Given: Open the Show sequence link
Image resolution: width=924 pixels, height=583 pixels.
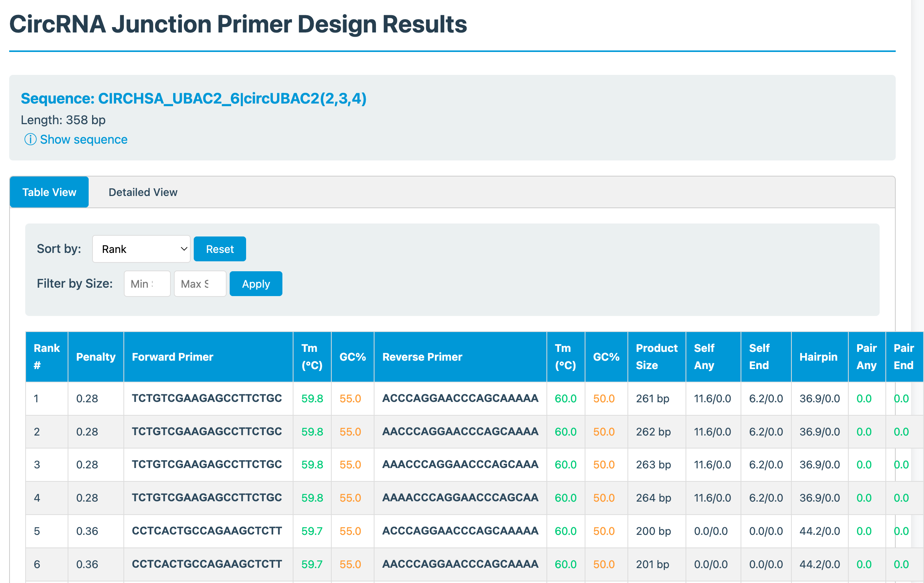Looking at the screenshot, I should [x=83, y=139].
